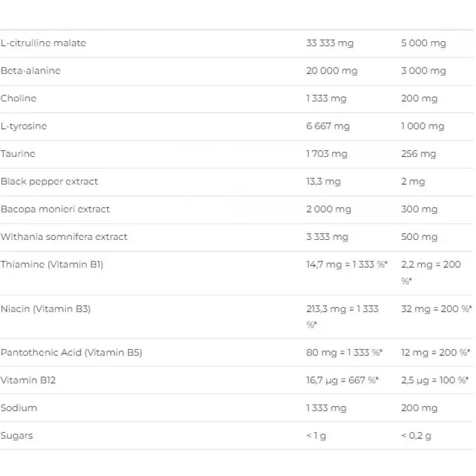Select the 5 000 mg serving value

pyautogui.click(x=423, y=43)
